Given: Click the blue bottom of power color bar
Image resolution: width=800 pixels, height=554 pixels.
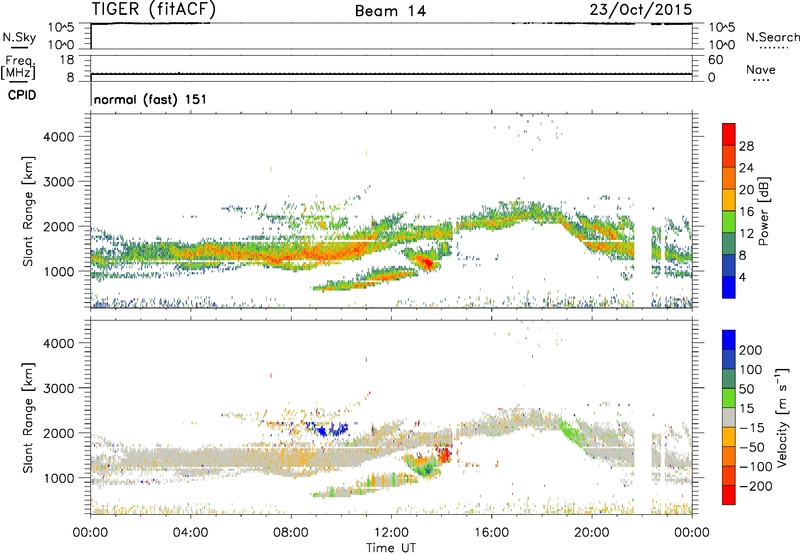Looking at the screenshot, I should click(729, 287).
